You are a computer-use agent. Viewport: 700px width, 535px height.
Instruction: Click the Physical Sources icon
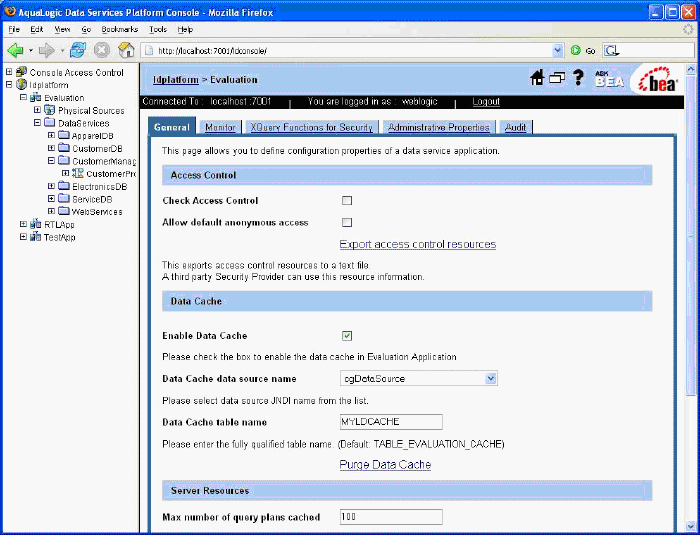click(x=50, y=110)
